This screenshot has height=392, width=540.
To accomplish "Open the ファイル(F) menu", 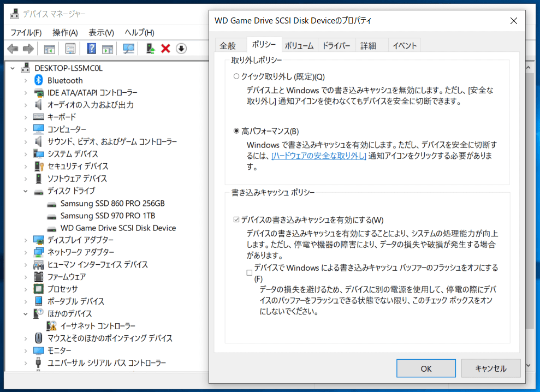I will click(x=26, y=33).
